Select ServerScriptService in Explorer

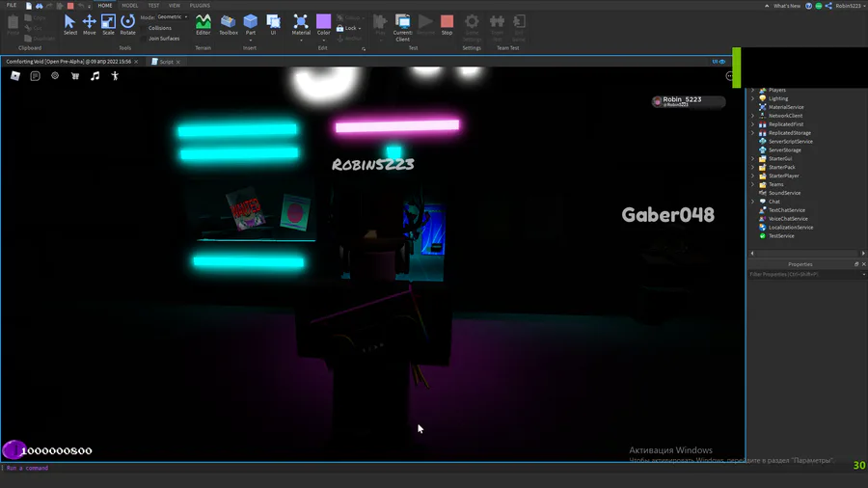[790, 141]
